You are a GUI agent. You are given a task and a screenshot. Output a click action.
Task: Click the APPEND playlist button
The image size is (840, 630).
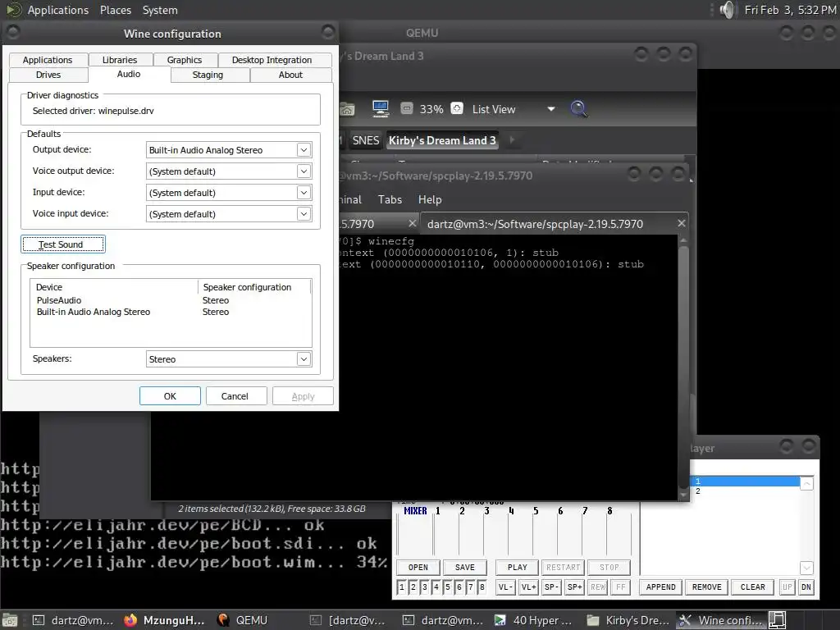(x=661, y=587)
